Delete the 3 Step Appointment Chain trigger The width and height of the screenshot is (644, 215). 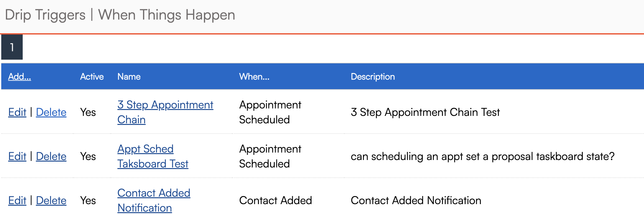[51, 112]
